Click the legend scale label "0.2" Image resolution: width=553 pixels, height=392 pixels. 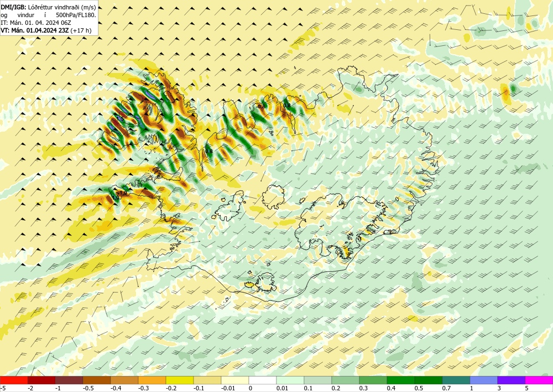(x=336, y=388)
